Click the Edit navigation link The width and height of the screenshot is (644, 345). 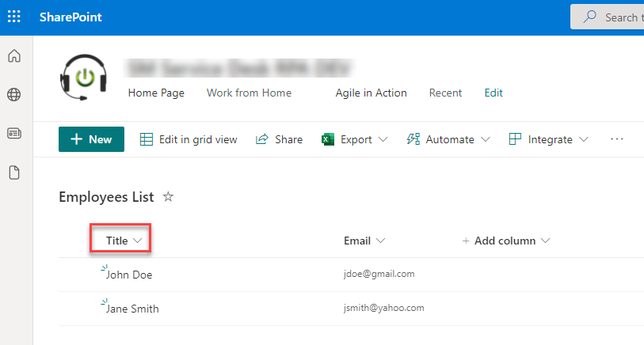(493, 93)
